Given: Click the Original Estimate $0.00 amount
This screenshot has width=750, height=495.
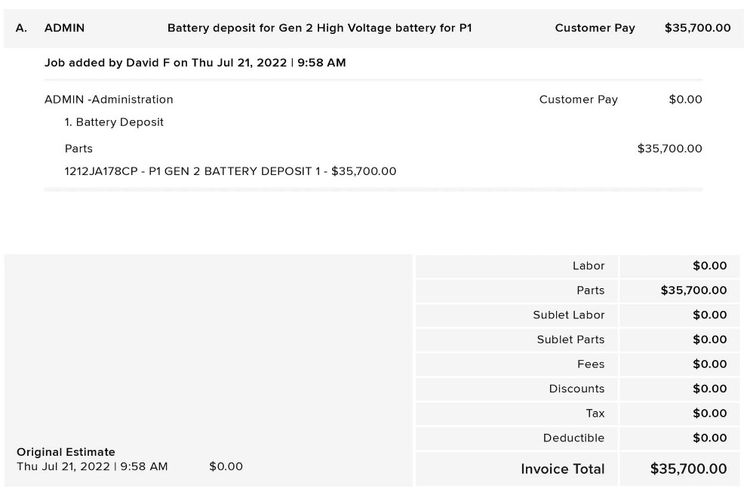Looking at the screenshot, I should point(226,467).
